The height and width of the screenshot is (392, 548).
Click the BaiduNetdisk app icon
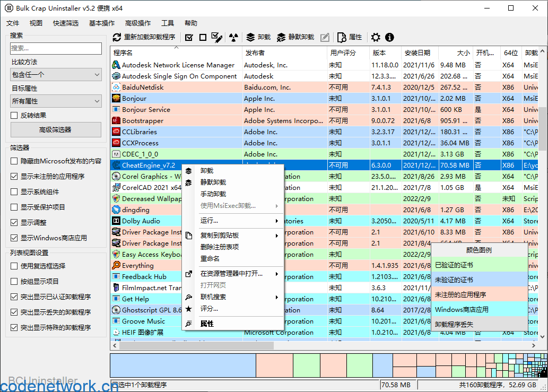click(116, 88)
